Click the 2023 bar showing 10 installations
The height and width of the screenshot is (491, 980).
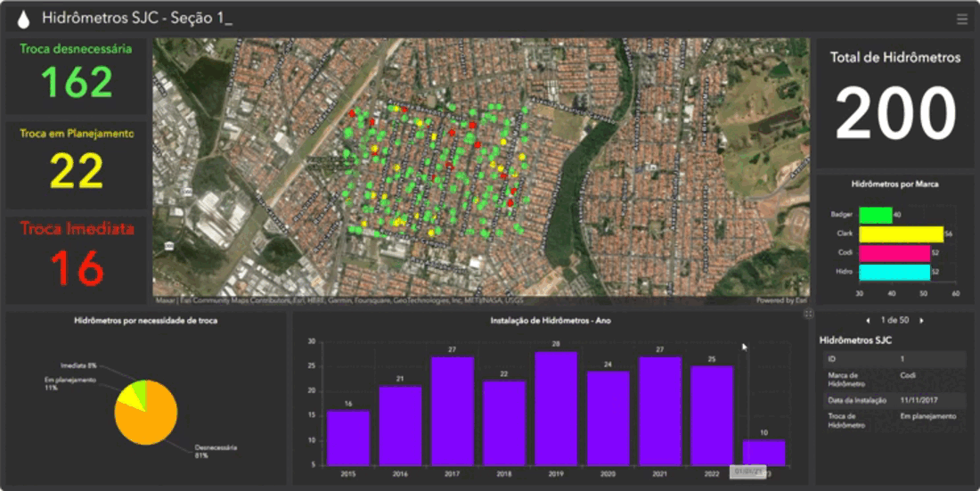764,453
